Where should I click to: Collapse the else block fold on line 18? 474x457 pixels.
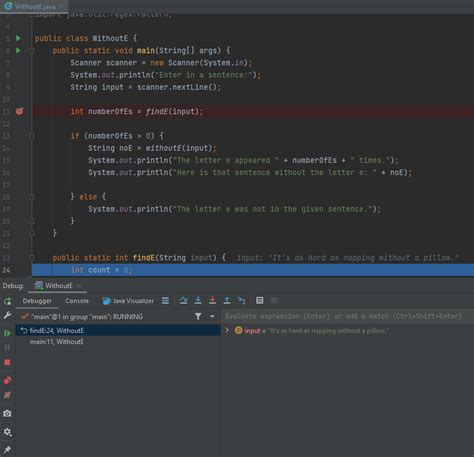[32, 197]
